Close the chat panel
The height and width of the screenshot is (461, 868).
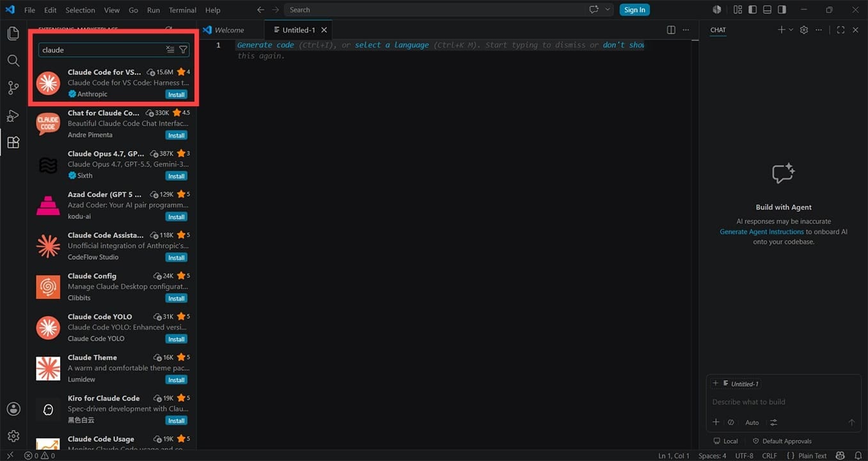tap(855, 30)
